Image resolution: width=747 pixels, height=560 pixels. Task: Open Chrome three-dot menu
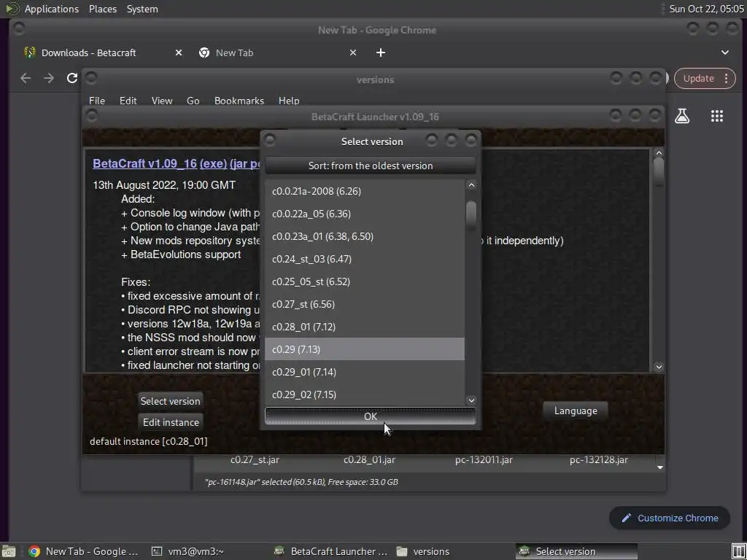point(726,79)
